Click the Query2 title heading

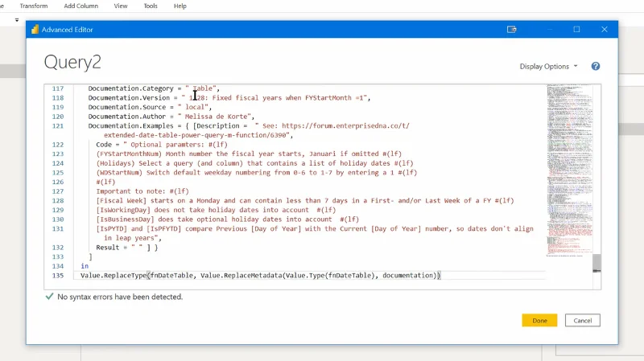[72, 63]
